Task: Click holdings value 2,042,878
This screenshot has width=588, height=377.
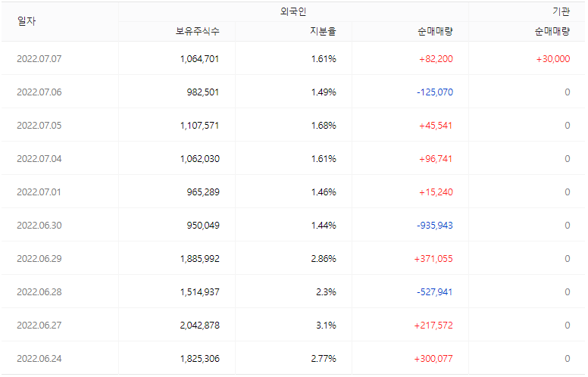Action: [x=200, y=326]
